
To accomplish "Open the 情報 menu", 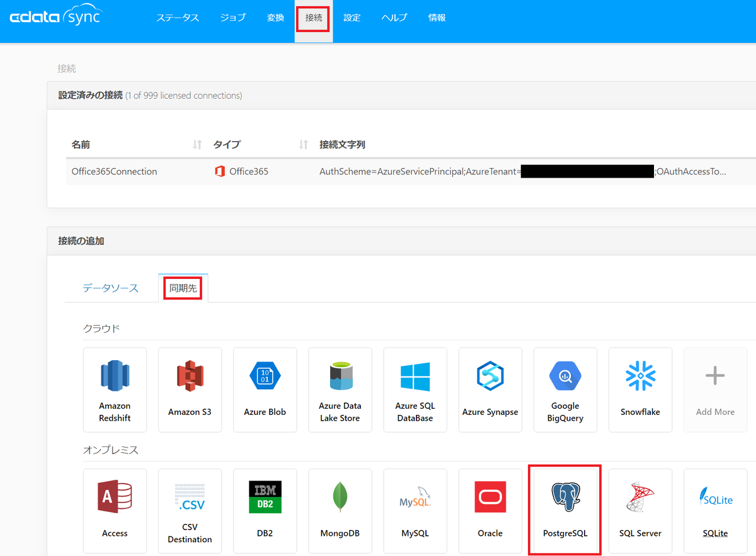I will tap(437, 18).
